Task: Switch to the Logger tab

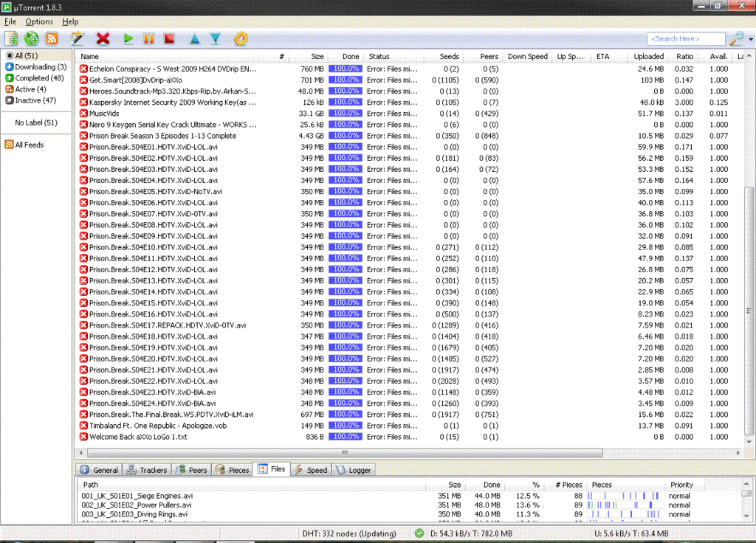Action: pyautogui.click(x=354, y=470)
